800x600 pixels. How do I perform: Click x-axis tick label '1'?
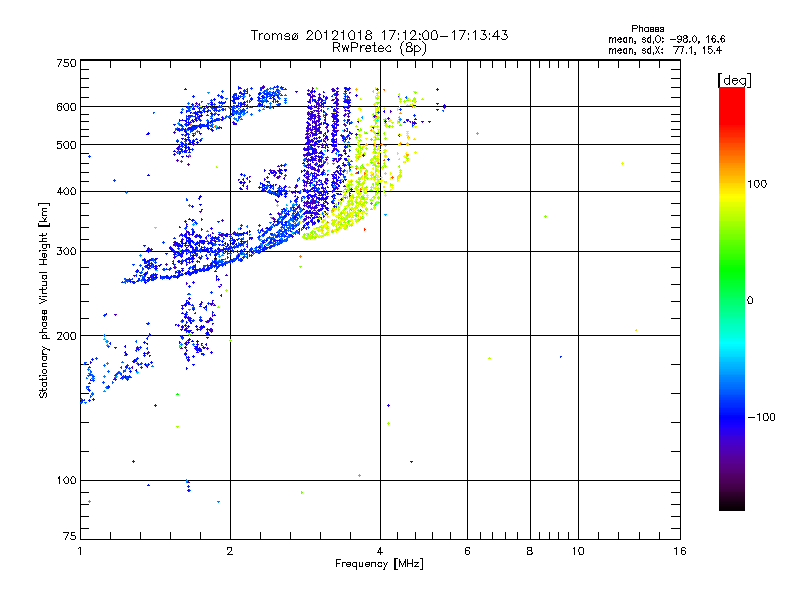click(81, 551)
